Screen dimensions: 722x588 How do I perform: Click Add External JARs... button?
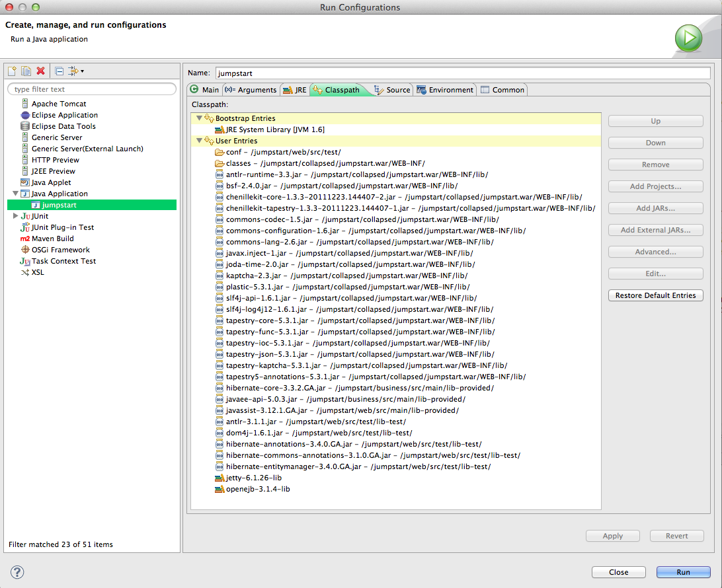click(x=655, y=230)
